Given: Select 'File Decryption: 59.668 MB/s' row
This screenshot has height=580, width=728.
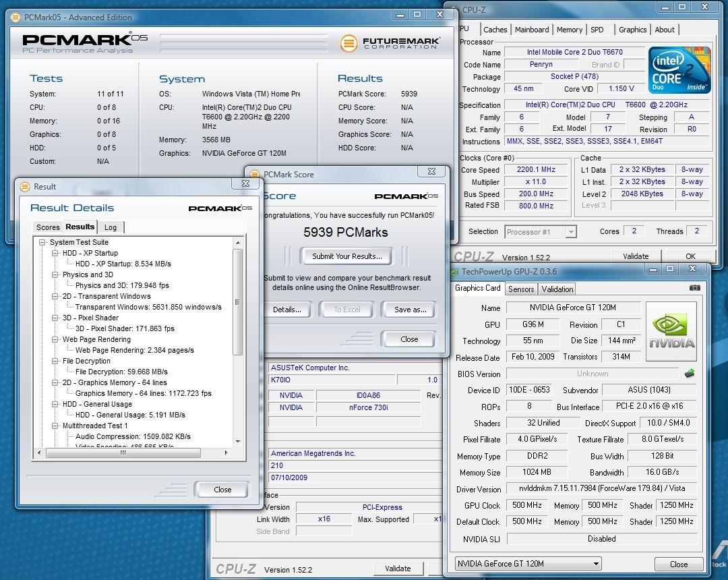Looking at the screenshot, I should [x=121, y=372].
